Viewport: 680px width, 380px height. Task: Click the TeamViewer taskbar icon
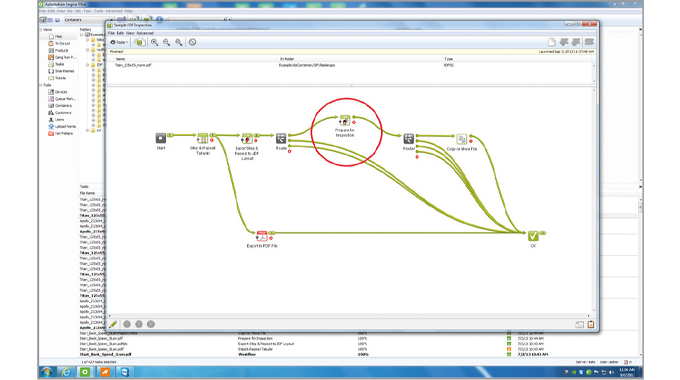point(124,372)
